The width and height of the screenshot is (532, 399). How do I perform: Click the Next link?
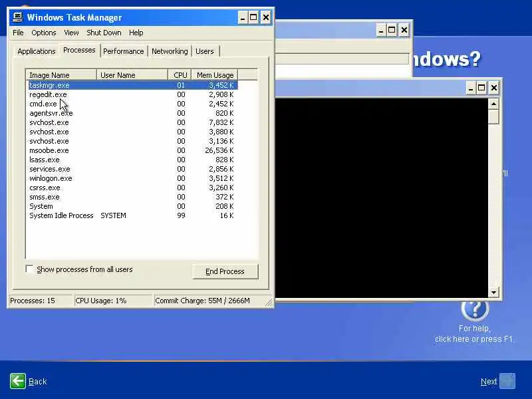pos(489,382)
